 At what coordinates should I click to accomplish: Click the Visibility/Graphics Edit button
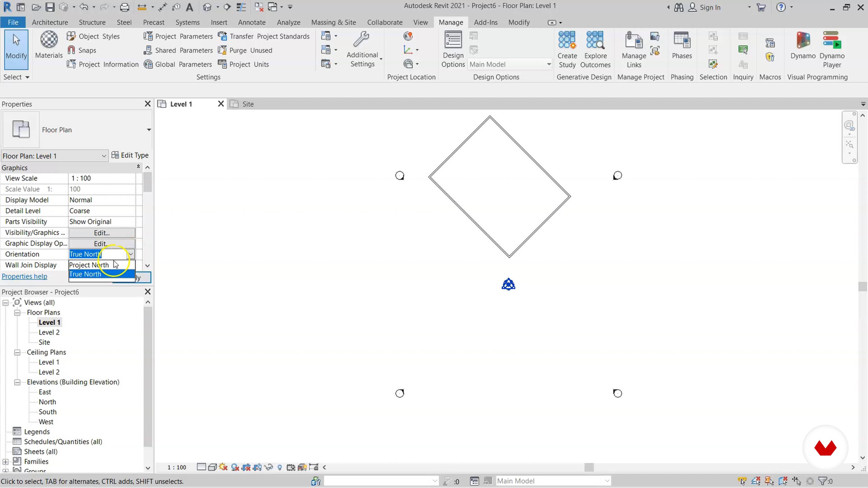(x=102, y=233)
